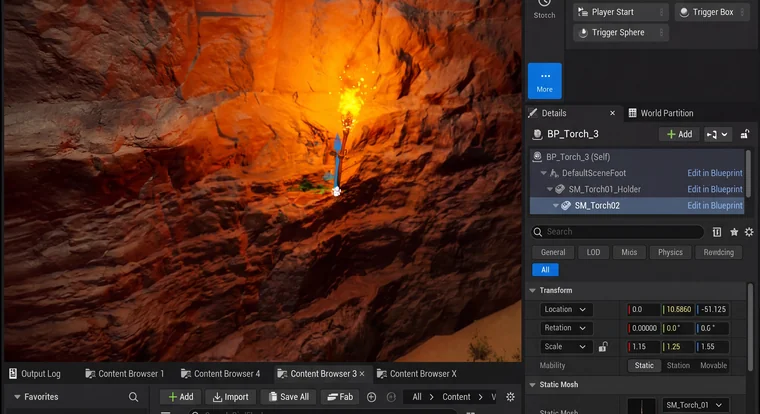
Task: Toggle the scale ratio lock
Action: [603, 347]
